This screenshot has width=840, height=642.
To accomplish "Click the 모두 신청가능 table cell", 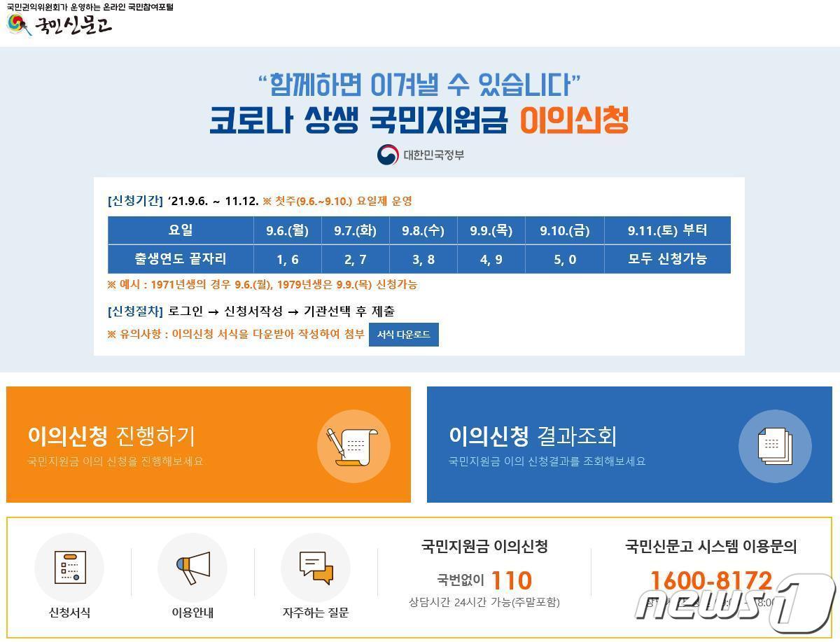I will pos(668,260).
